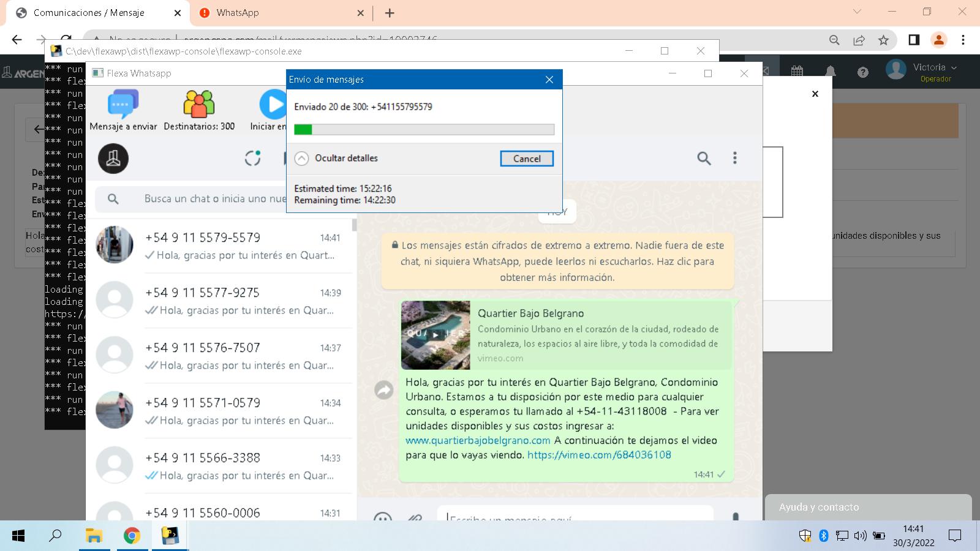Open the vimeo.com/684036108 link
The height and width of the screenshot is (551, 980).
pos(599,455)
